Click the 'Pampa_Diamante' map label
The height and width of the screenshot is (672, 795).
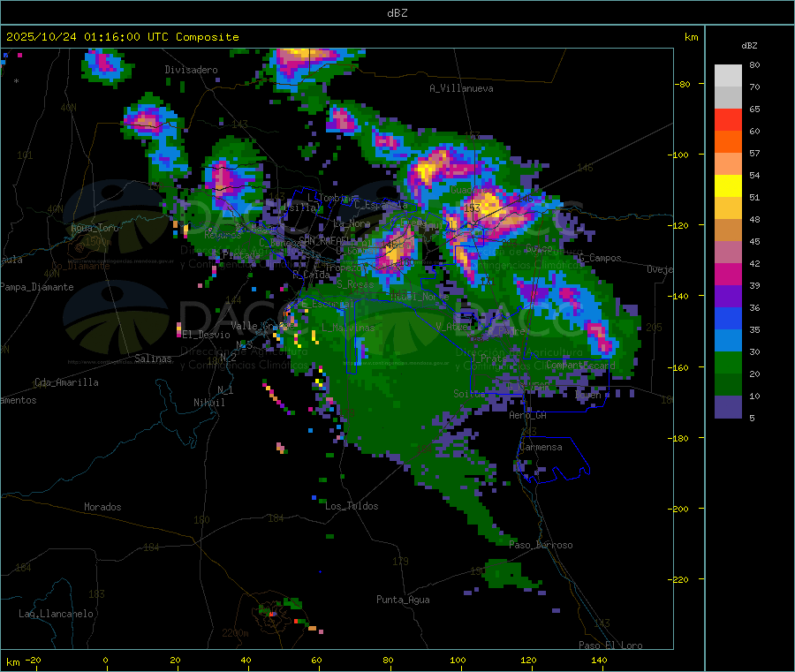pyautogui.click(x=37, y=287)
